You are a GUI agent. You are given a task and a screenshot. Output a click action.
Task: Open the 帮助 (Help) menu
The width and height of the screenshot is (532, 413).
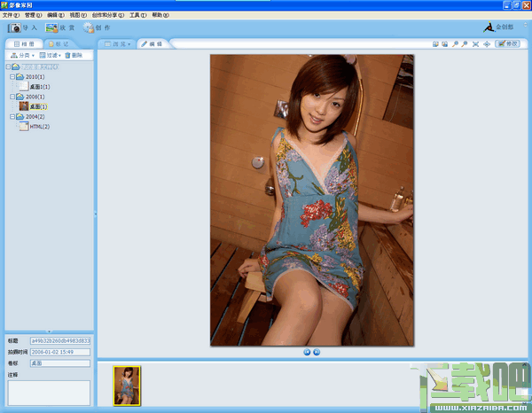[x=160, y=15]
